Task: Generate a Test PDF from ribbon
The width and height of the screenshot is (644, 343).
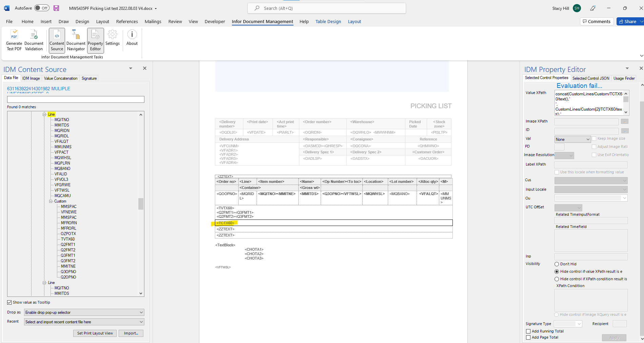Action: pyautogui.click(x=14, y=40)
